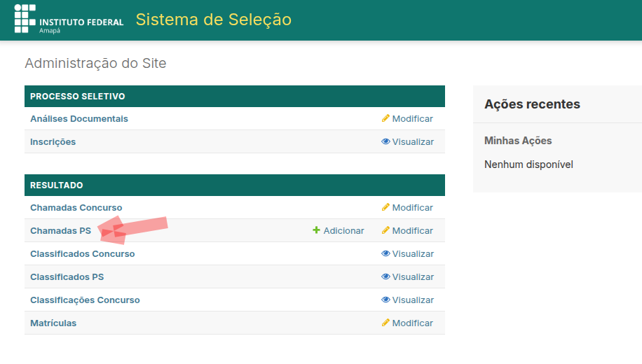Click pencil icon in Matrículas row

tap(385, 323)
